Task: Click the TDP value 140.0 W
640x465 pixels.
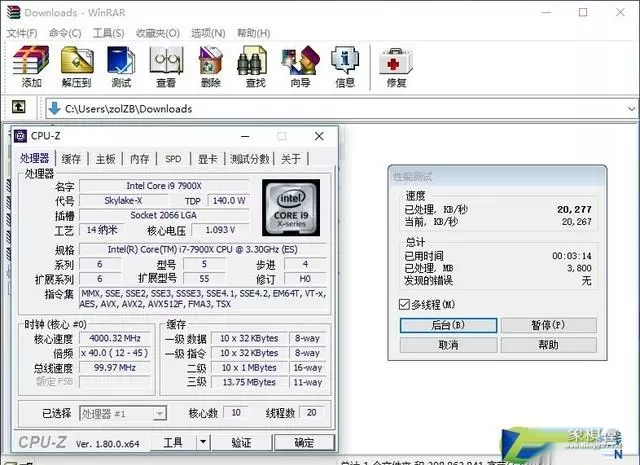Action: pos(229,200)
